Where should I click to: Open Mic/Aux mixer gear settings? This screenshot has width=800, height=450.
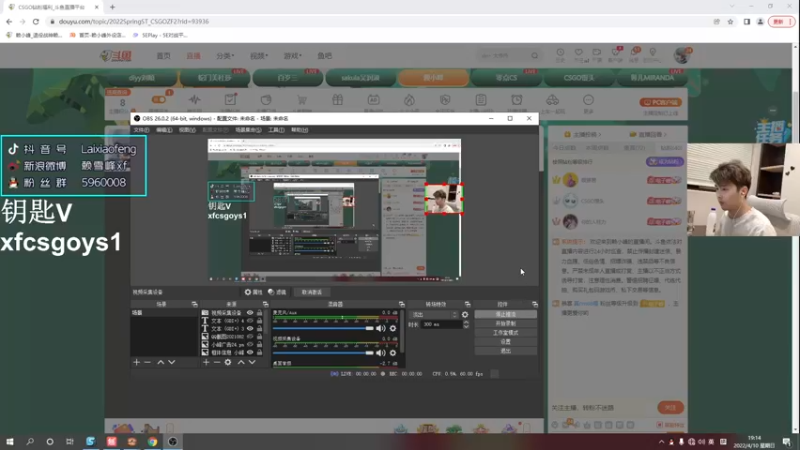tap(393, 328)
